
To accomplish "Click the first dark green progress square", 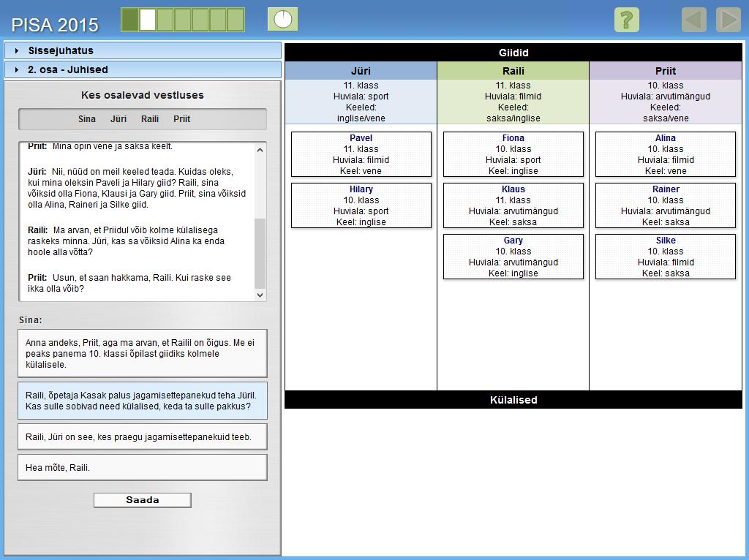I will [130, 20].
